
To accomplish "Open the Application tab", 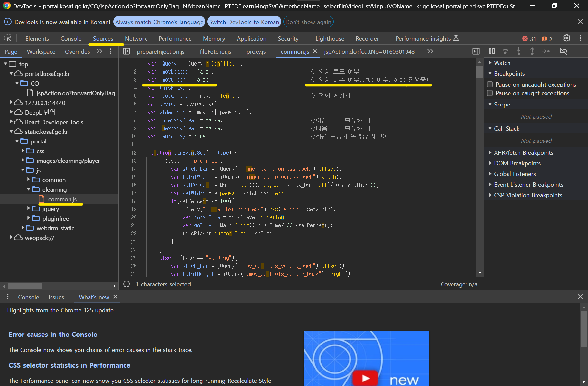I will pos(251,39).
